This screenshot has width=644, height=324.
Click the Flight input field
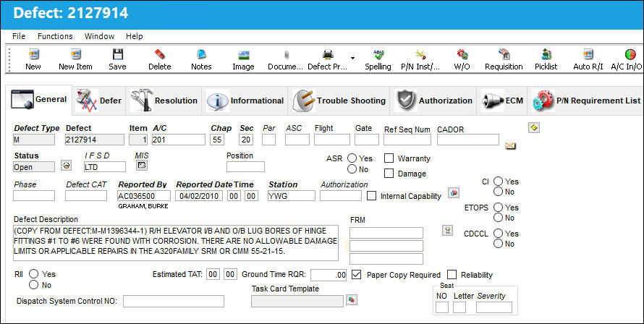click(332, 140)
